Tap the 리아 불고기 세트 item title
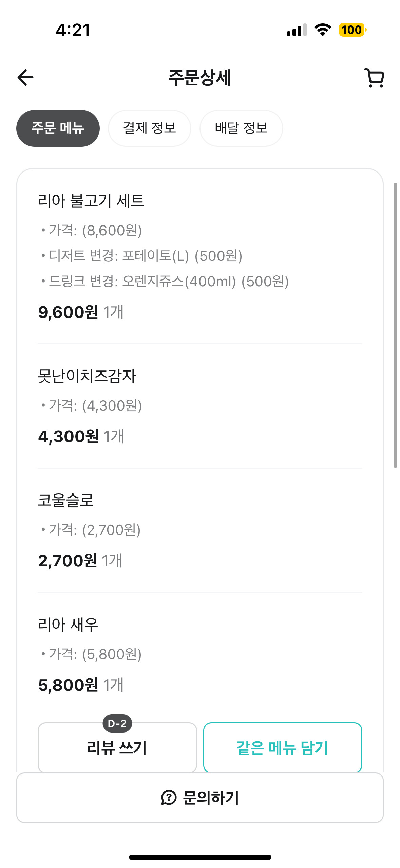Image resolution: width=400 pixels, height=868 pixels. coord(91,201)
